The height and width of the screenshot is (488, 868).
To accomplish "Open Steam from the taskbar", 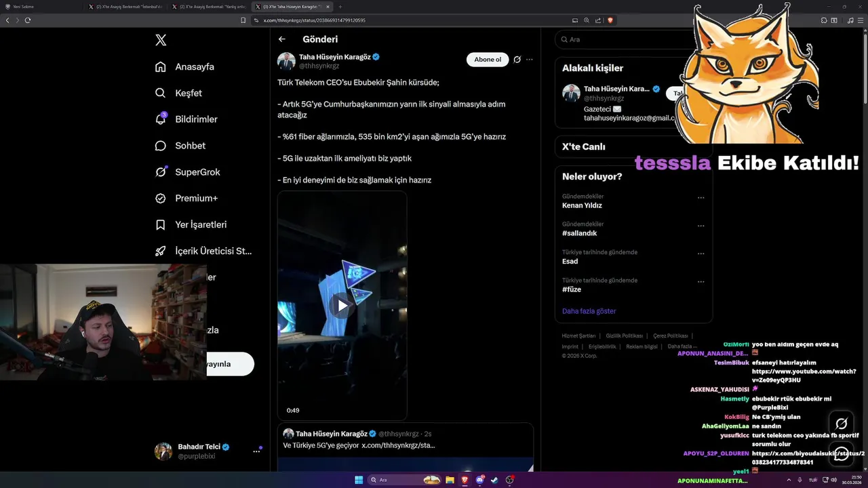I will (495, 480).
